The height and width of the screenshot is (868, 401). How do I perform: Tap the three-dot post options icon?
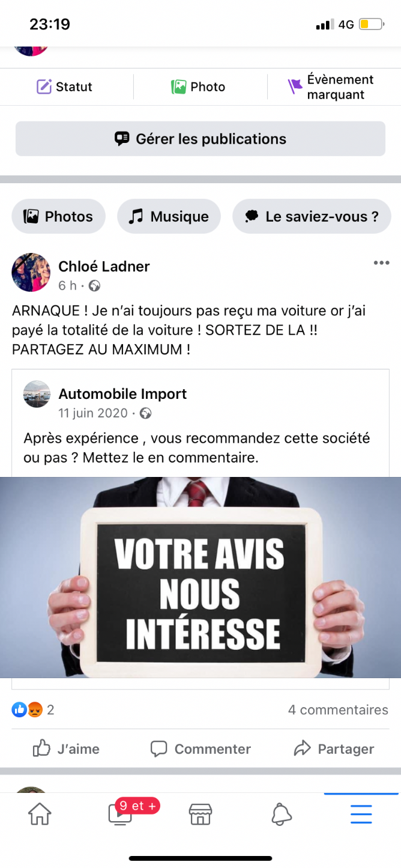[381, 263]
